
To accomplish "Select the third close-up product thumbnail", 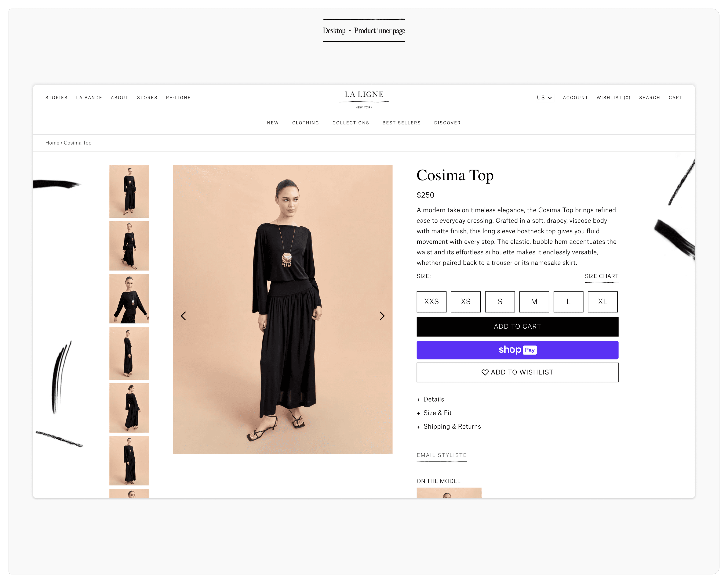I will 129,299.
